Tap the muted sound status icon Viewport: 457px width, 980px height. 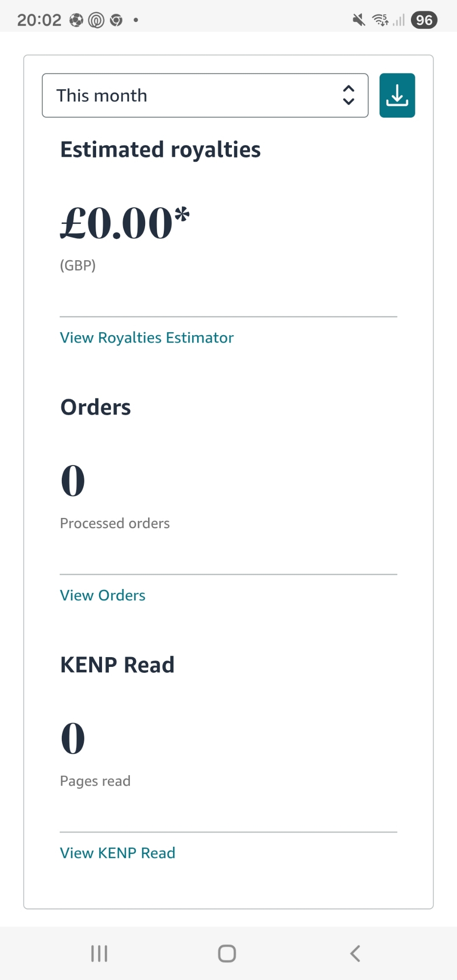[x=359, y=20]
